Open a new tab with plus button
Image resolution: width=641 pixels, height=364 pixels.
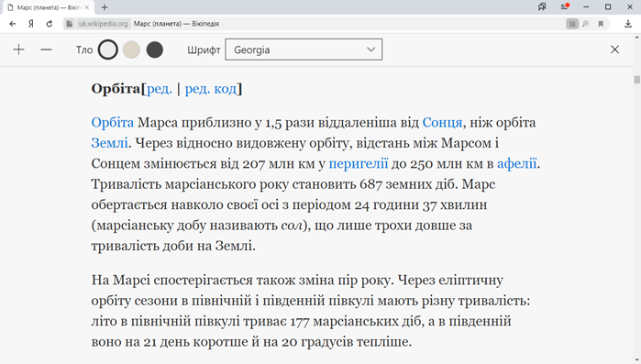tap(105, 7)
